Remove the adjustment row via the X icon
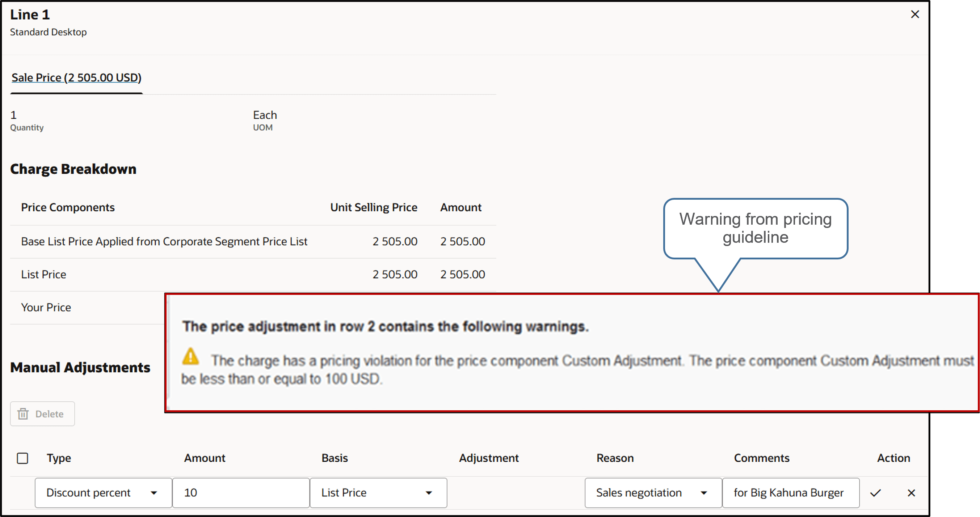The width and height of the screenshot is (980, 517). pyautogui.click(x=912, y=493)
